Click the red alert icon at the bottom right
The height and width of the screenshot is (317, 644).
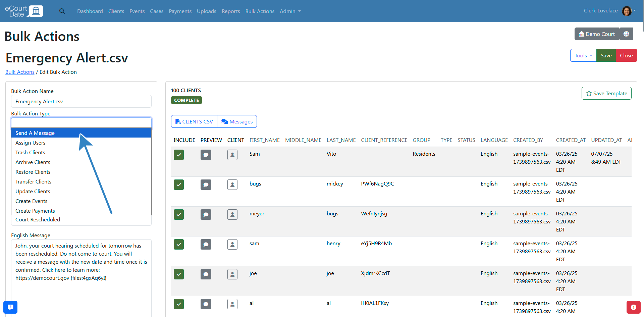pos(633,307)
